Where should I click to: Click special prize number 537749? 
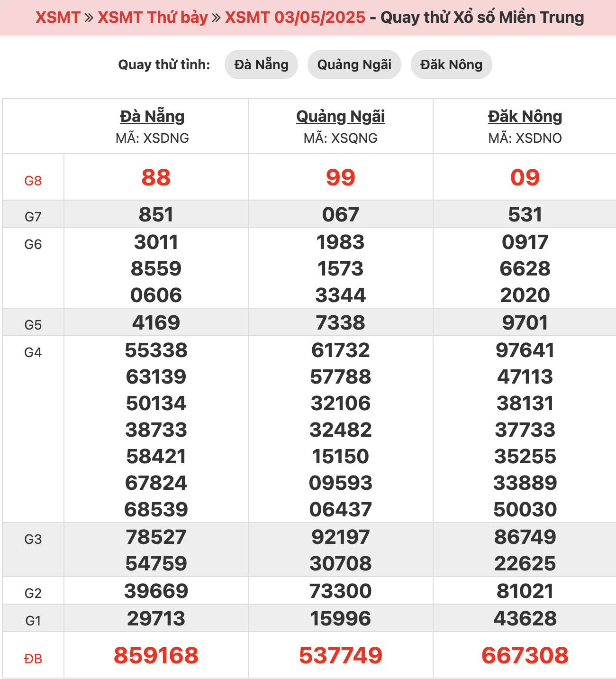coord(341,655)
